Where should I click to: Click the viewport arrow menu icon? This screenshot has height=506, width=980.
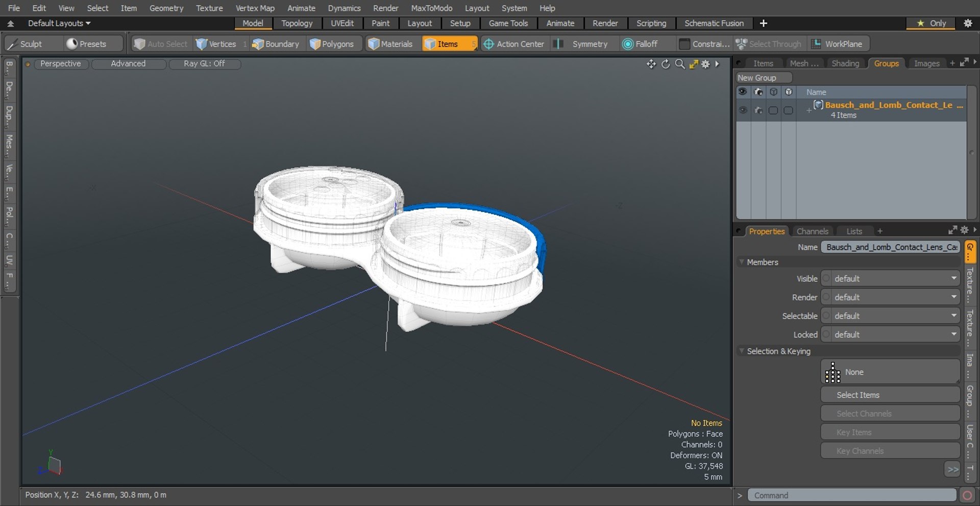717,64
